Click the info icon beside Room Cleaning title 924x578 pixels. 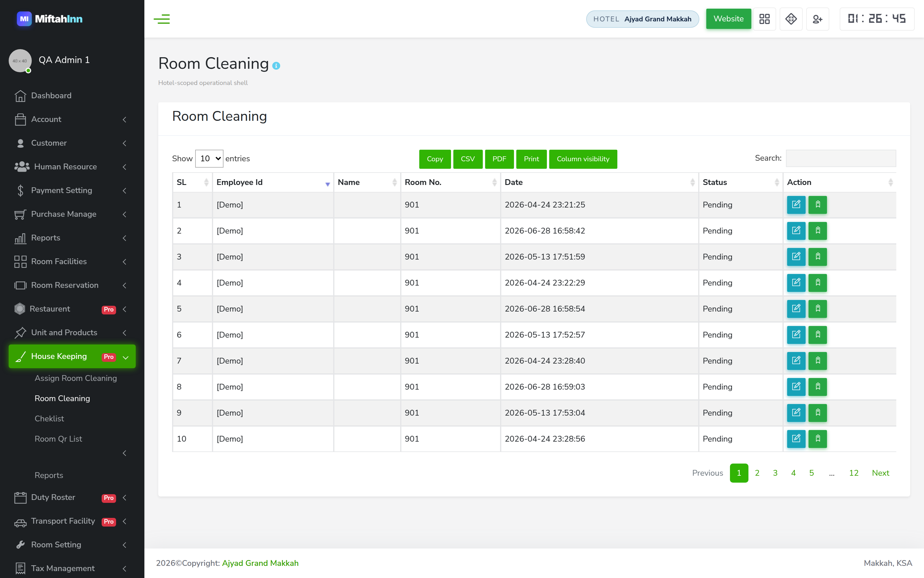pyautogui.click(x=276, y=66)
